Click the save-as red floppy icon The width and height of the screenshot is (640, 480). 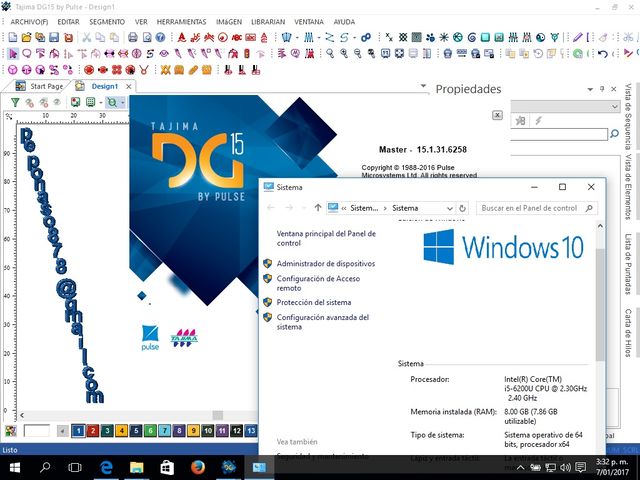69,38
